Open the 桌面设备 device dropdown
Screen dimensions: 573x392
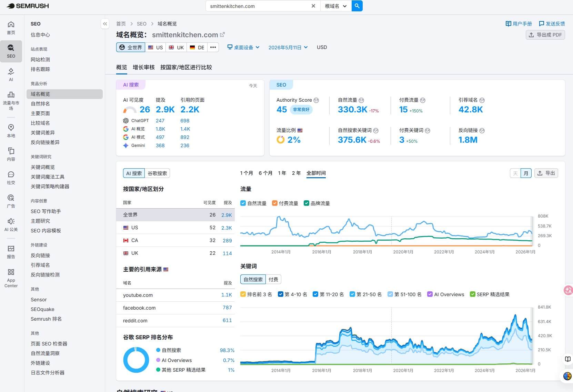pyautogui.click(x=243, y=47)
